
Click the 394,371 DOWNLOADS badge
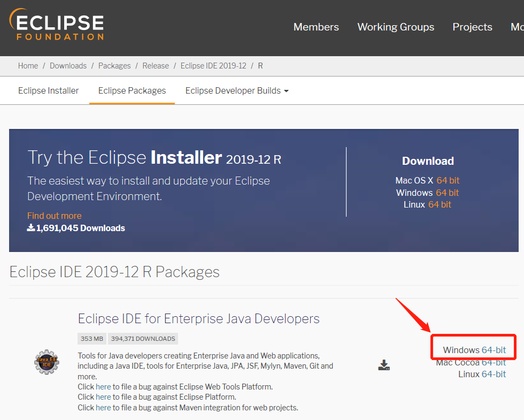143,339
